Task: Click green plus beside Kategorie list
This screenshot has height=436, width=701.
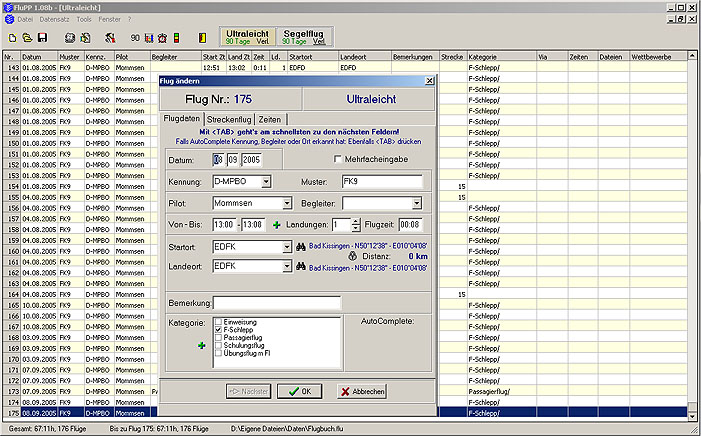Action: 202,345
